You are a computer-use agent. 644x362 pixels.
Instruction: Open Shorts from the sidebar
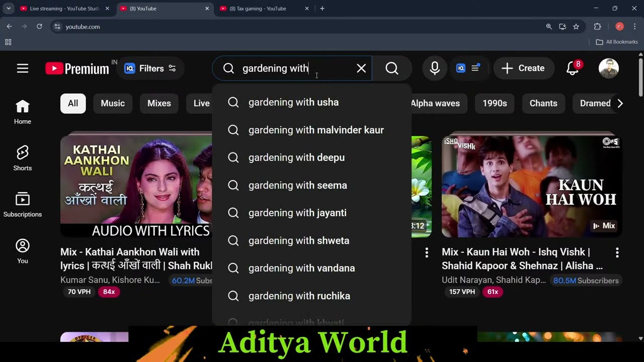tap(23, 158)
